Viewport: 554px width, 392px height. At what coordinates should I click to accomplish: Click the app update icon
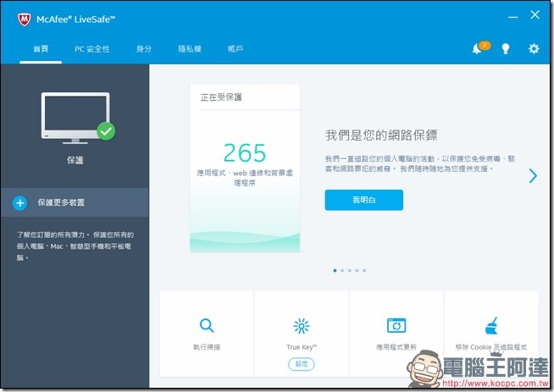click(396, 326)
